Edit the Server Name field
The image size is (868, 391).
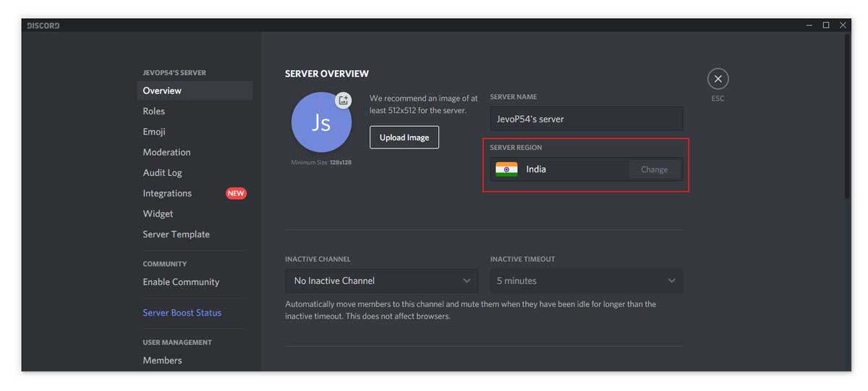(x=587, y=119)
